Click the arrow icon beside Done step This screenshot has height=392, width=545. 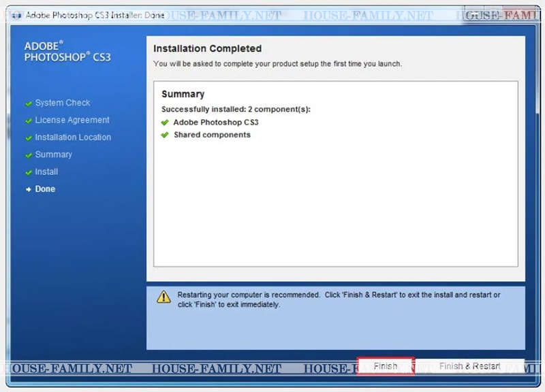[29, 189]
